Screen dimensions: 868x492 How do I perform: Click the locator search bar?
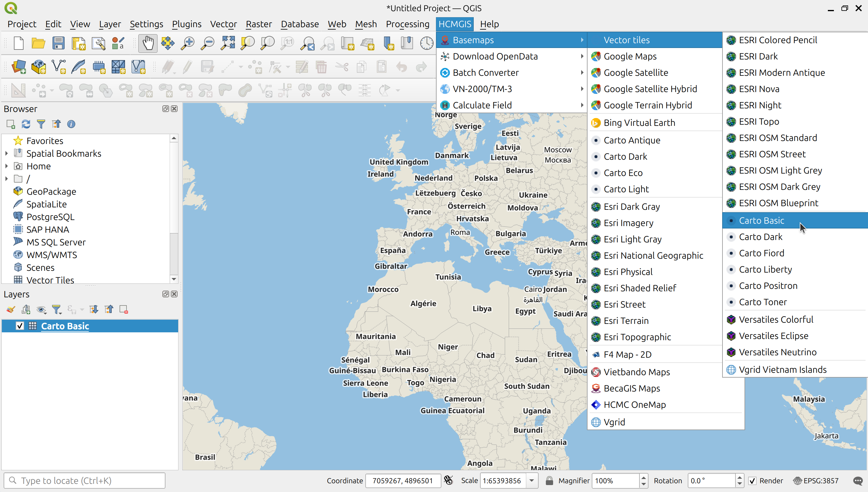[85, 480]
